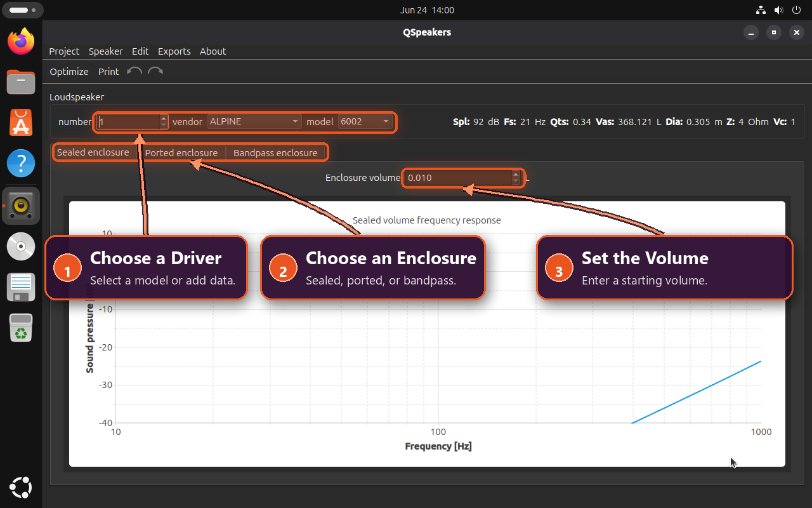Increase the speaker number spinner
The height and width of the screenshot is (508, 812).
tap(164, 118)
